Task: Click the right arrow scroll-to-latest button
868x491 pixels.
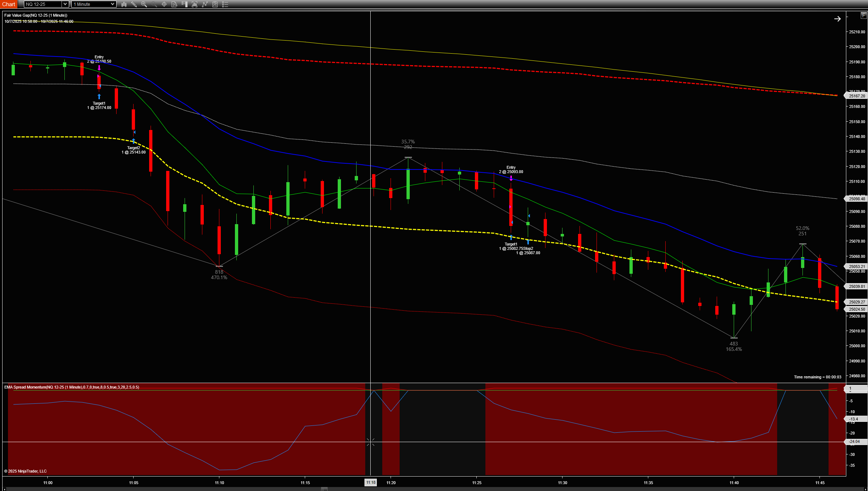Action: [837, 19]
